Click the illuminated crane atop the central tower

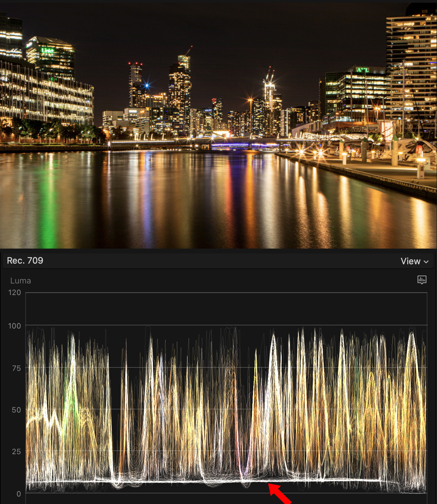(270, 75)
